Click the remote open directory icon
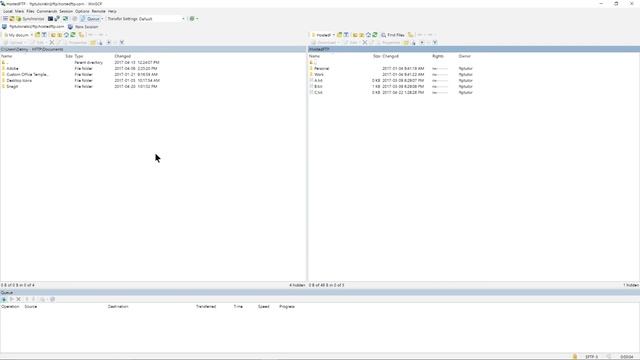640x360 pixels. click(x=339, y=35)
